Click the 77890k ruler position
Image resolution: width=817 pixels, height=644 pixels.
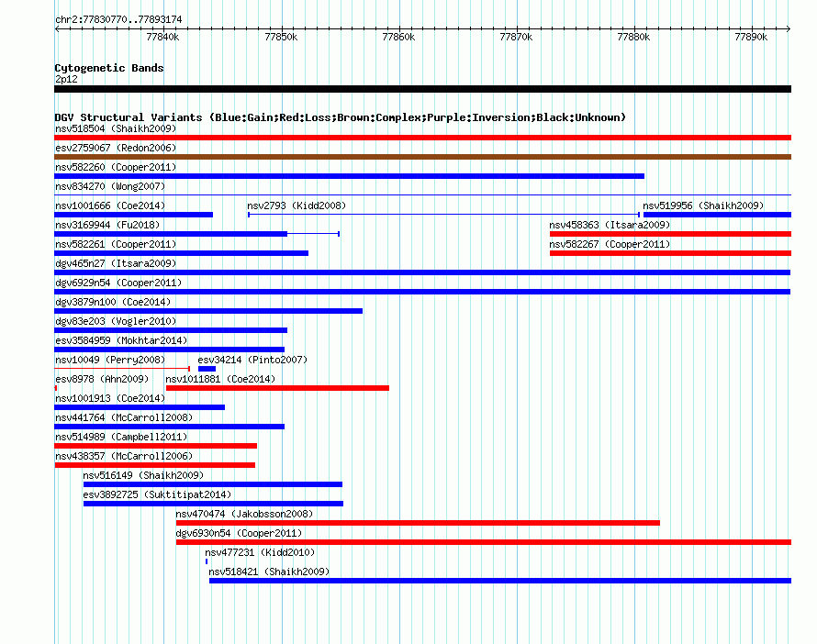[x=751, y=37]
